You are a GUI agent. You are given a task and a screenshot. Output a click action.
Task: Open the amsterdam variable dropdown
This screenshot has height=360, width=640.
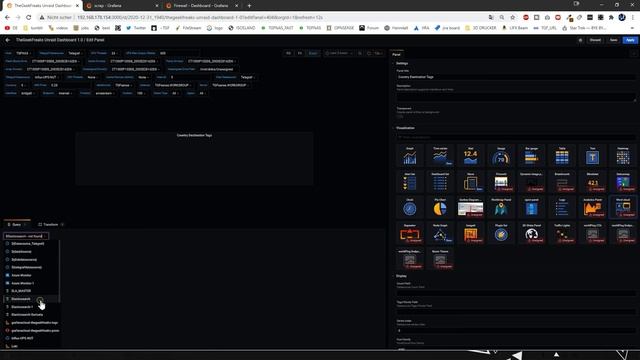click(x=105, y=93)
